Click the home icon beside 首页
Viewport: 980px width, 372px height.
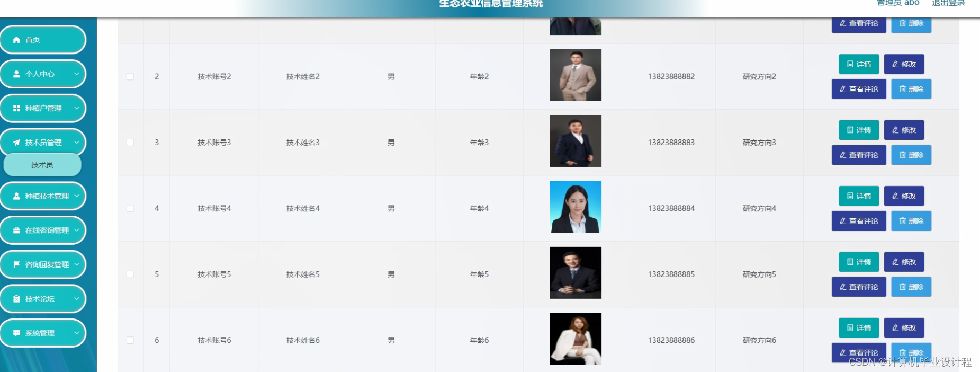coord(16,40)
